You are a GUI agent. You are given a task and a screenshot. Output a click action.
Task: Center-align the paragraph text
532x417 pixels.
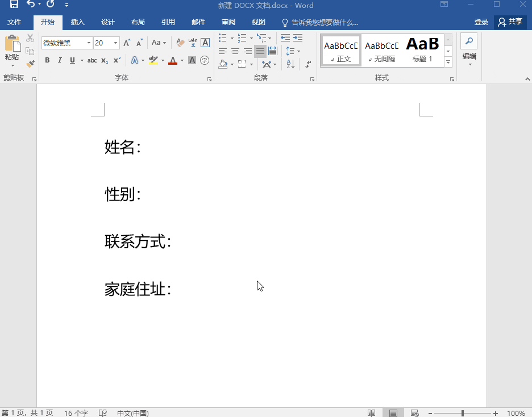(235, 51)
